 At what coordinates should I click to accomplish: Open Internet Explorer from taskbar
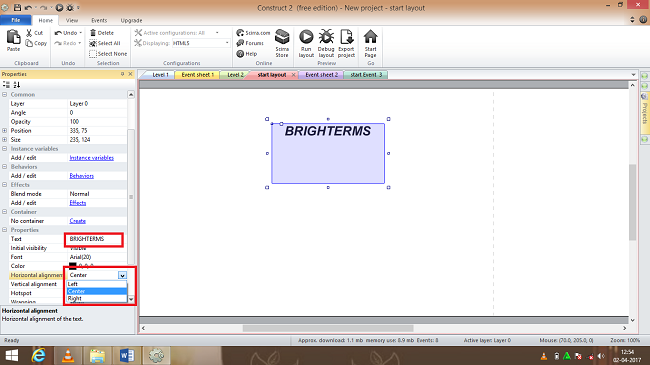tap(39, 355)
